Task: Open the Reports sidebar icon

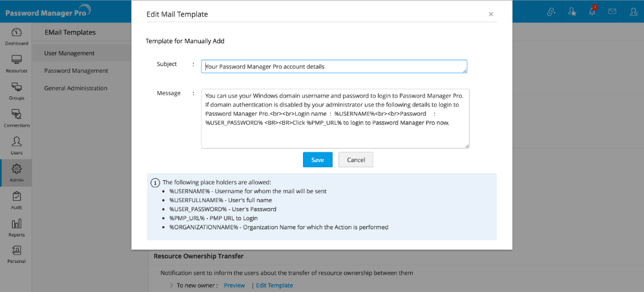Action: pos(17,227)
